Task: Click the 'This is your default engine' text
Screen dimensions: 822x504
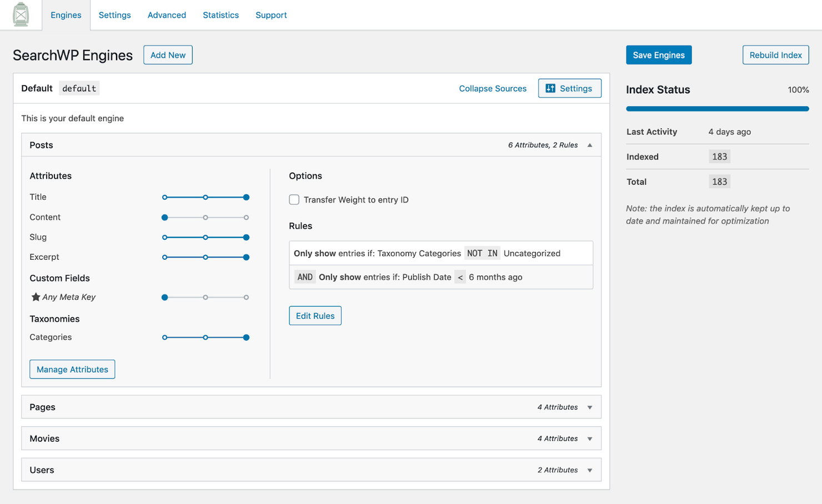Action: pos(72,118)
